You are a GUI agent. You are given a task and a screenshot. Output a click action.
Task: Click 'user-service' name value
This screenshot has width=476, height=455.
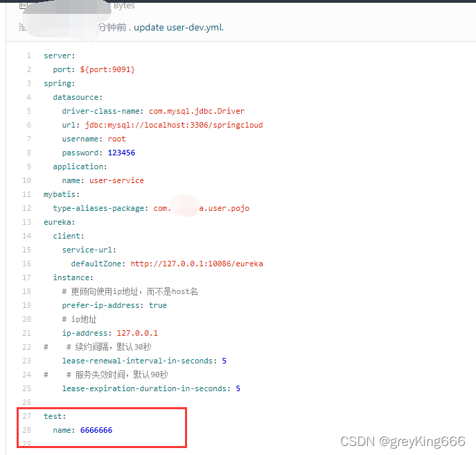coord(116,180)
